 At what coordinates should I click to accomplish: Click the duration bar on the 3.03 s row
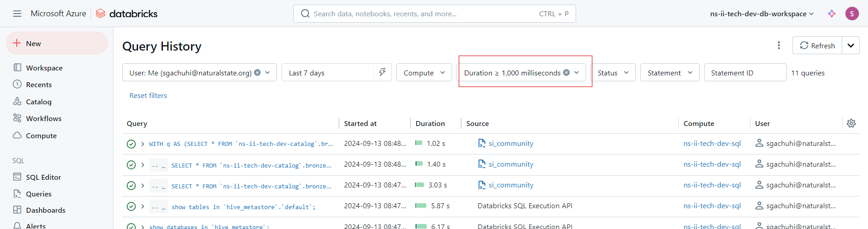(x=420, y=185)
